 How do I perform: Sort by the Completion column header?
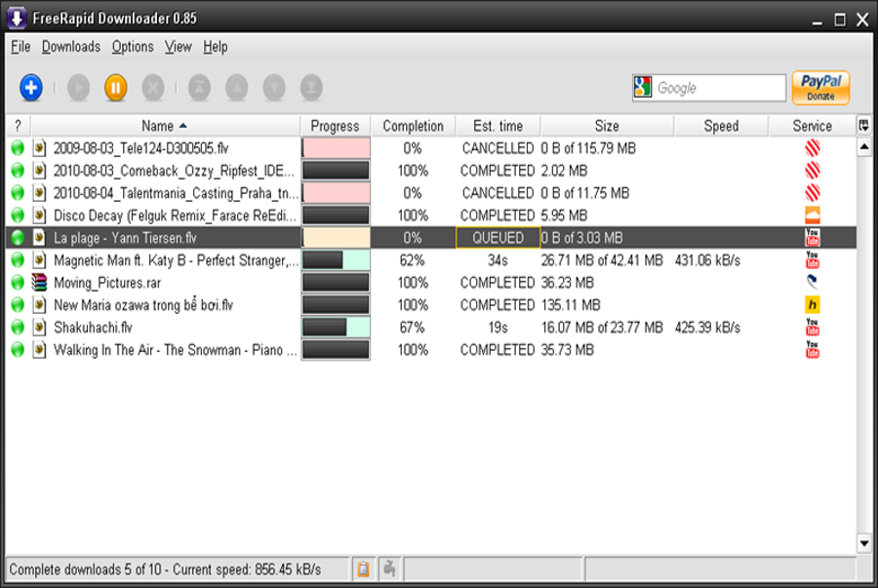pyautogui.click(x=414, y=126)
